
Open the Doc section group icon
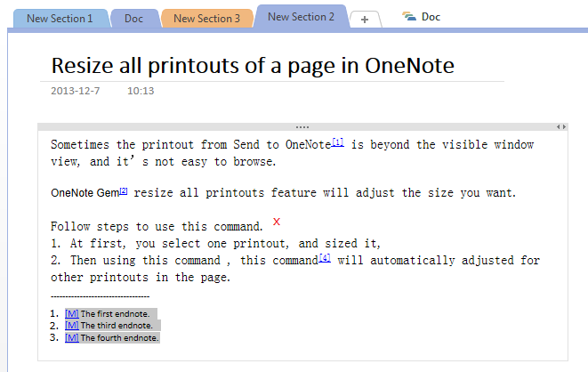pos(409,17)
